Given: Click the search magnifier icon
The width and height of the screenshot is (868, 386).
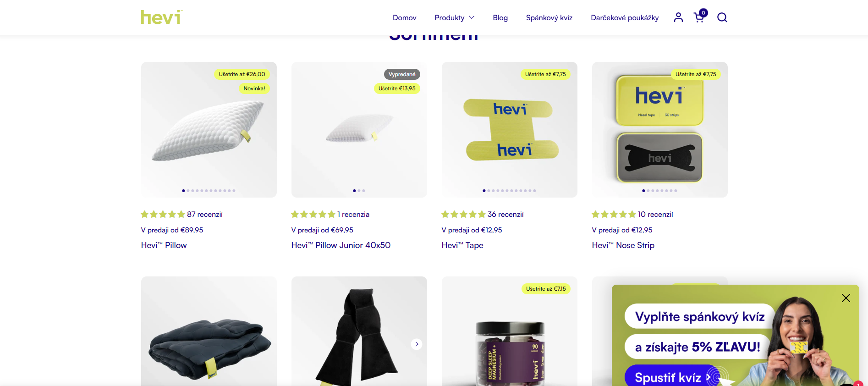Looking at the screenshot, I should (722, 17).
